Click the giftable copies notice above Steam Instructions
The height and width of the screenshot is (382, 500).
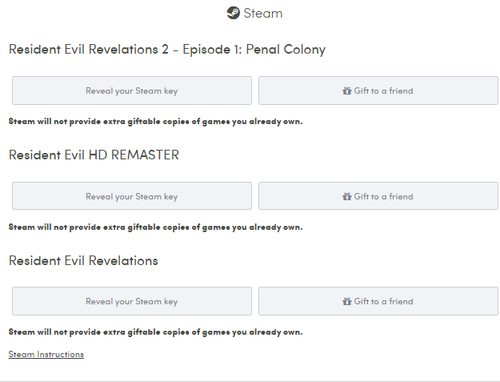click(x=156, y=332)
